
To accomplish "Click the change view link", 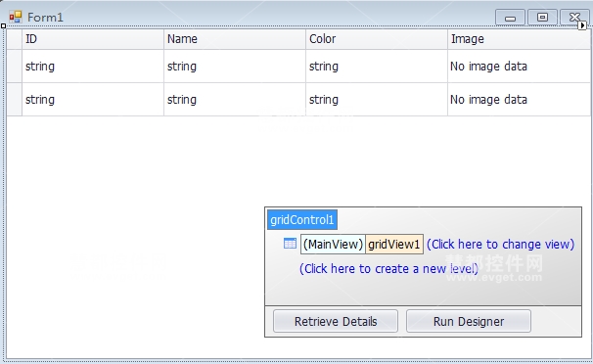I will 500,245.
